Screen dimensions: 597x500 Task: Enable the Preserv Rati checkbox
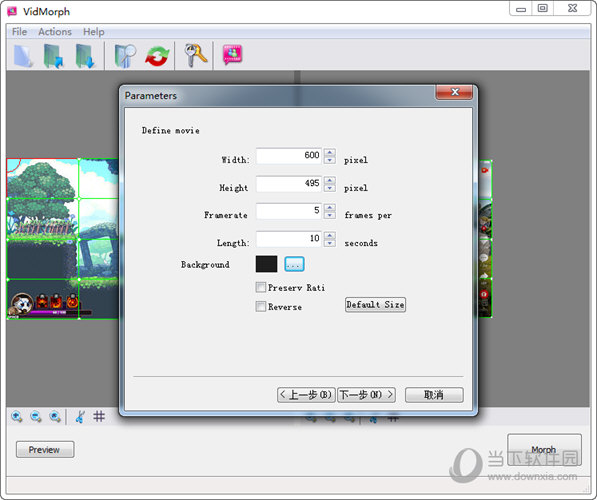click(x=260, y=287)
